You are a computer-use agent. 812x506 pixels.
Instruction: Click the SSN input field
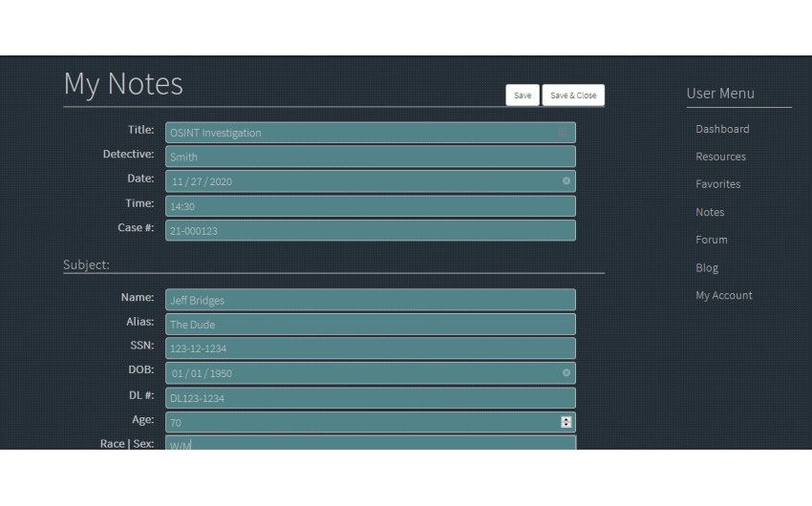370,348
